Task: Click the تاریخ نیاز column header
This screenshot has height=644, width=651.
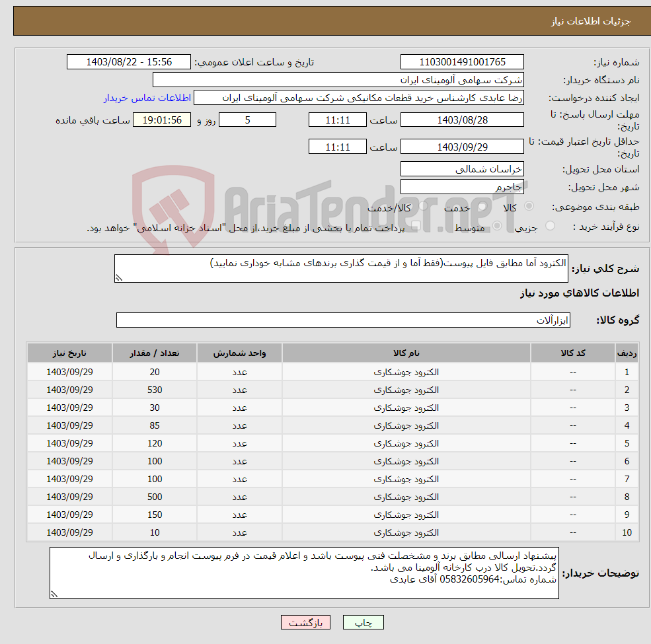Action: point(70,353)
